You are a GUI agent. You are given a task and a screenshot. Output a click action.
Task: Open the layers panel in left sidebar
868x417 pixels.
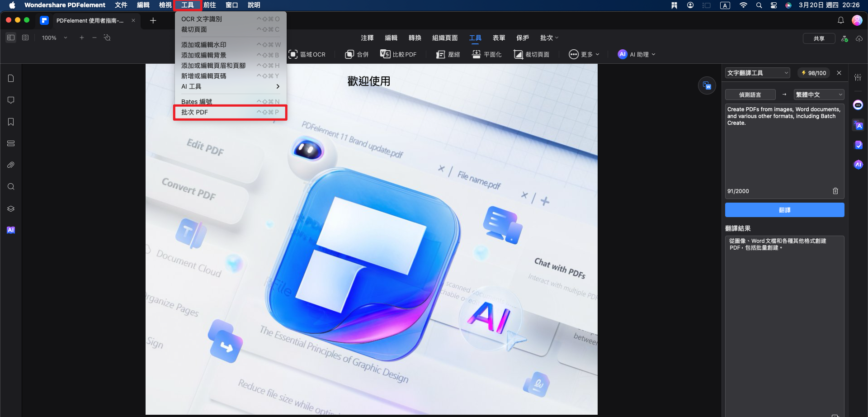[x=11, y=208]
